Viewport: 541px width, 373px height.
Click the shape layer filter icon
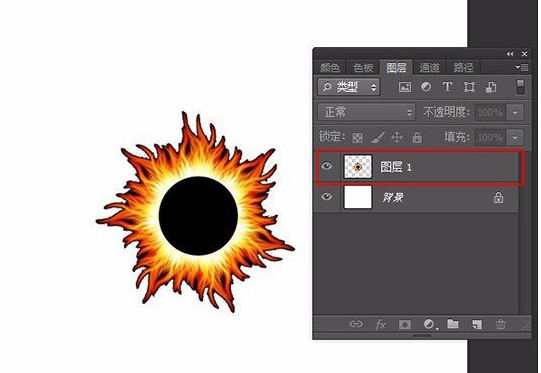coord(469,87)
